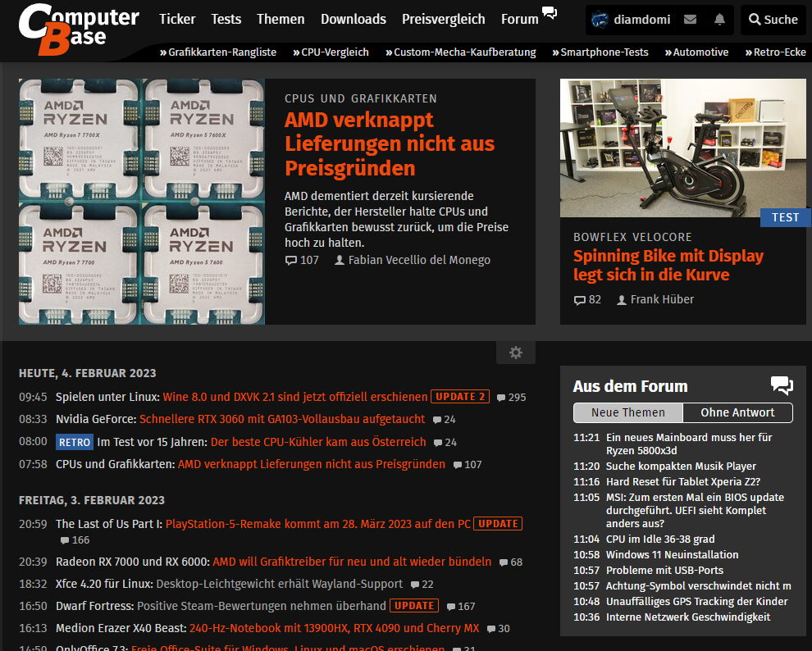Open forum thread Suche kompakten Musik Player
The width and height of the screenshot is (812, 651).
point(681,467)
